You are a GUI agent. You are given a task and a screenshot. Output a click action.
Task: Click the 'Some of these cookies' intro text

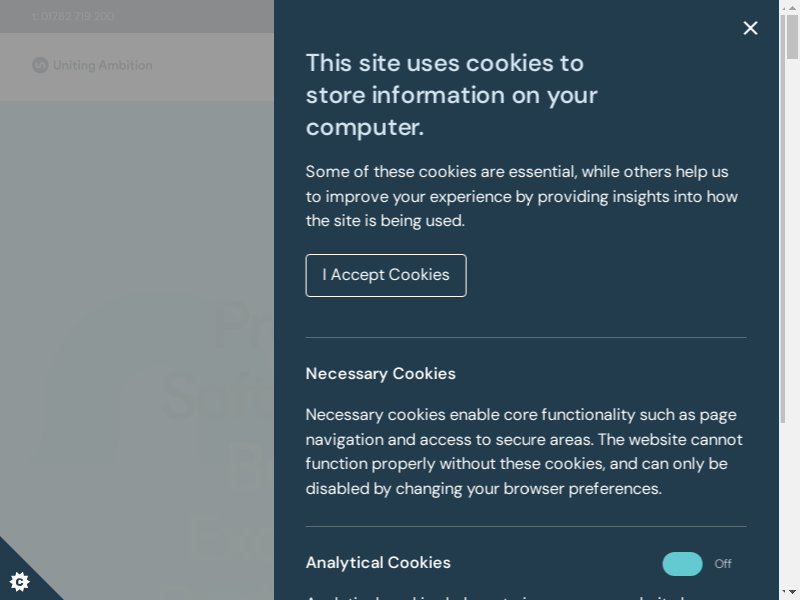tap(522, 196)
